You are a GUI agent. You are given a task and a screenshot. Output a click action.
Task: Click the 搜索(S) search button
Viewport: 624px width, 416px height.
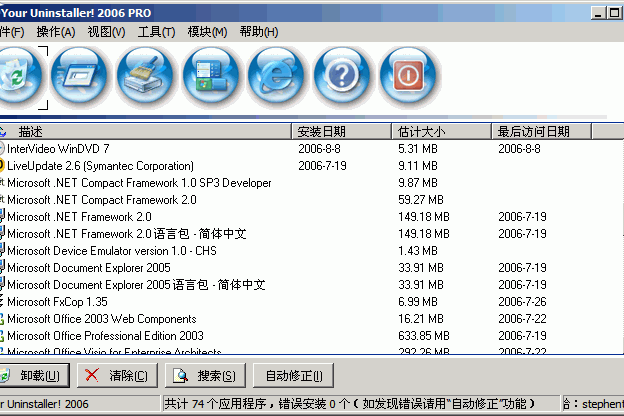(205, 375)
